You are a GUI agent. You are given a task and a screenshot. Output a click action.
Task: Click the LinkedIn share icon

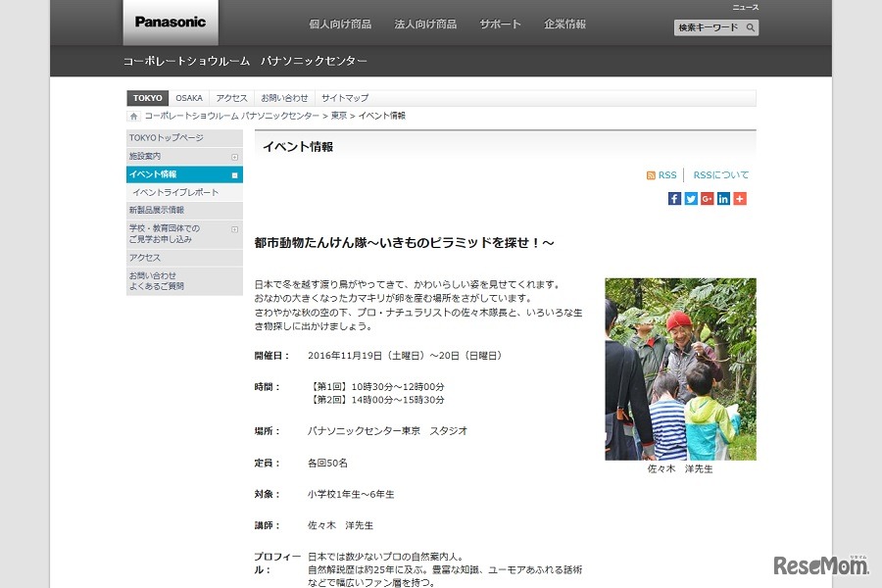click(x=723, y=198)
